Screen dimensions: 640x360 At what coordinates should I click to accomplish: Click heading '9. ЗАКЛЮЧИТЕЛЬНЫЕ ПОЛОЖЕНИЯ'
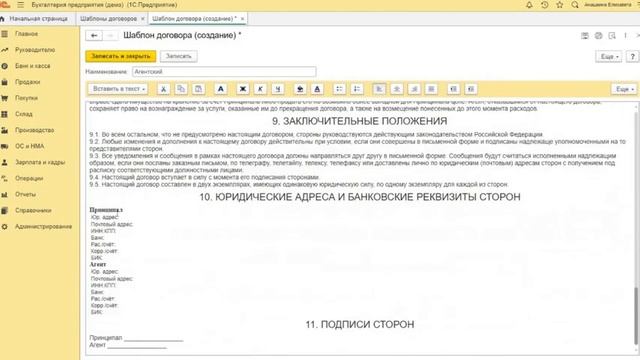(360, 121)
